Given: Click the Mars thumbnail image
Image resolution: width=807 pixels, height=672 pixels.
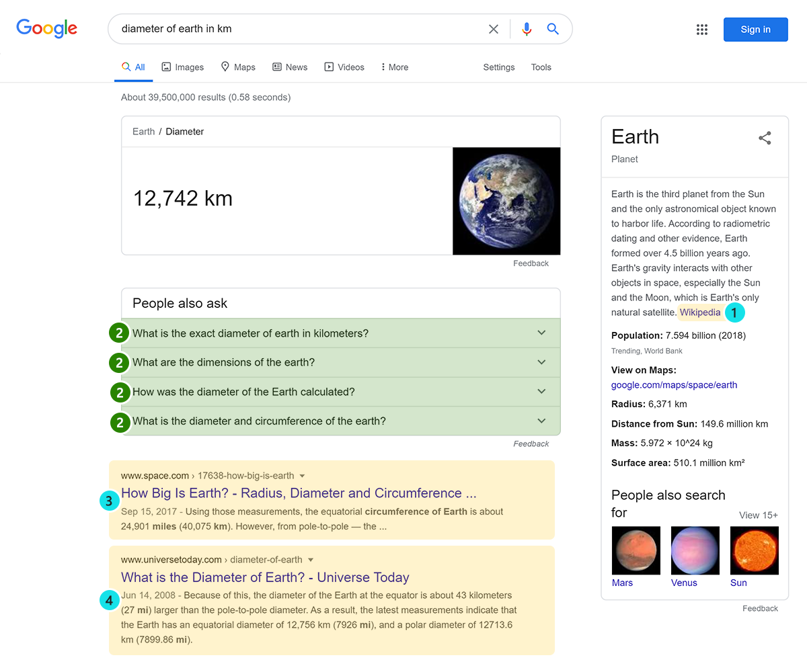Looking at the screenshot, I should tap(636, 550).
